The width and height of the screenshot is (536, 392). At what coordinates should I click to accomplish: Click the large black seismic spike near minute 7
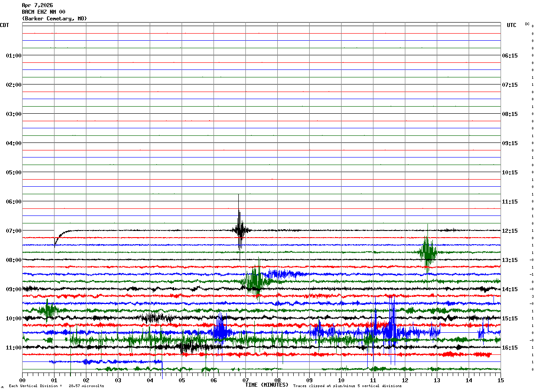tap(240, 228)
